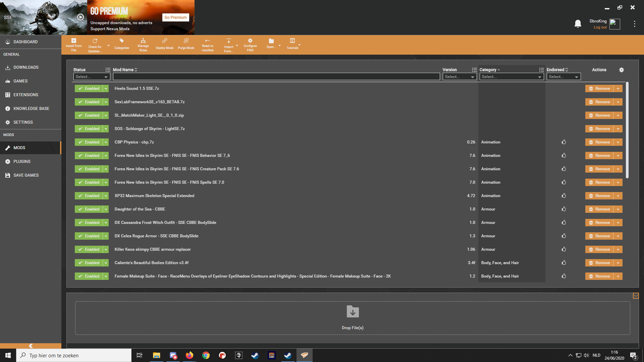Remove Killer Keos skimpy armour replacer
The image size is (644, 362).
click(x=599, y=249)
